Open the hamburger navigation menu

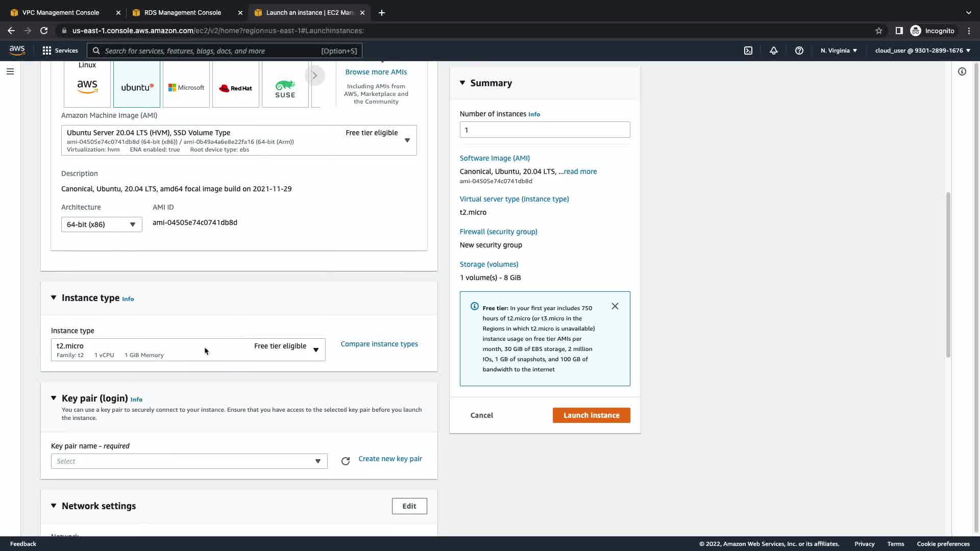(10, 71)
